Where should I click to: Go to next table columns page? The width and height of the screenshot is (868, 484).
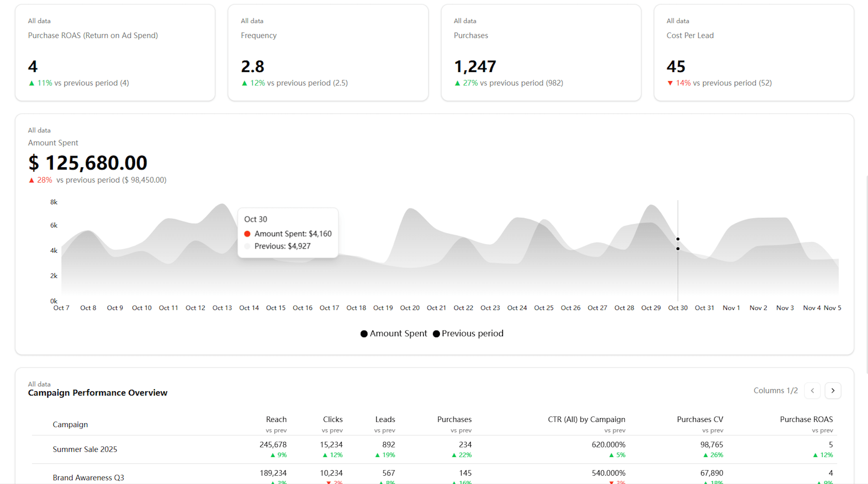point(833,390)
